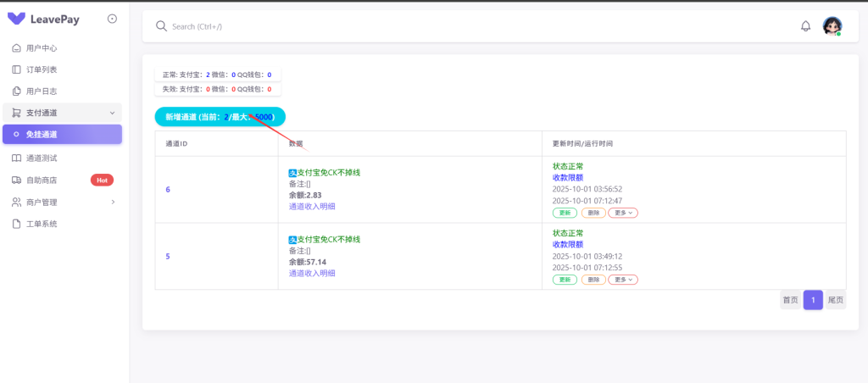Open 通道收入明细 link for channel 6
Screen dimensions: 868x383
point(312,206)
